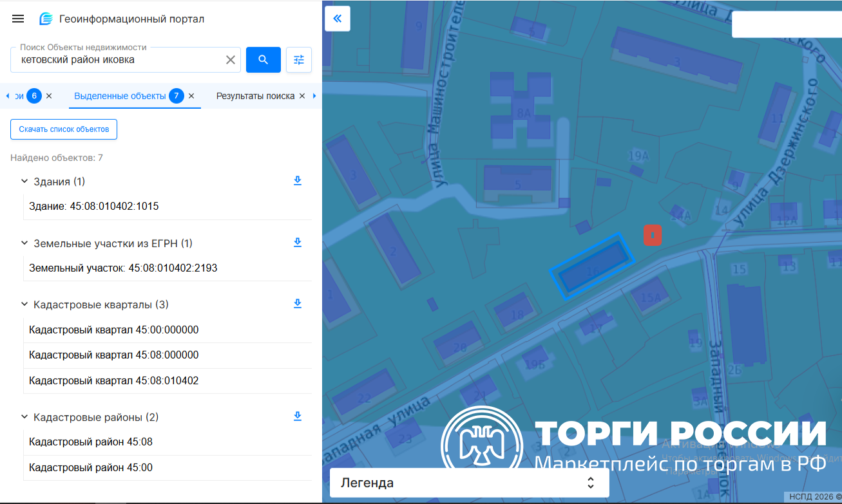Image resolution: width=842 pixels, height=504 pixels.
Task: Select Кадастровый квартал 45:08:000000
Action: pos(167,355)
